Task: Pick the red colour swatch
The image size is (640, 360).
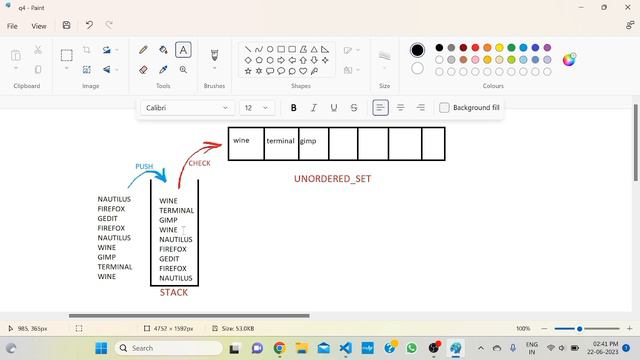Action: (475, 48)
